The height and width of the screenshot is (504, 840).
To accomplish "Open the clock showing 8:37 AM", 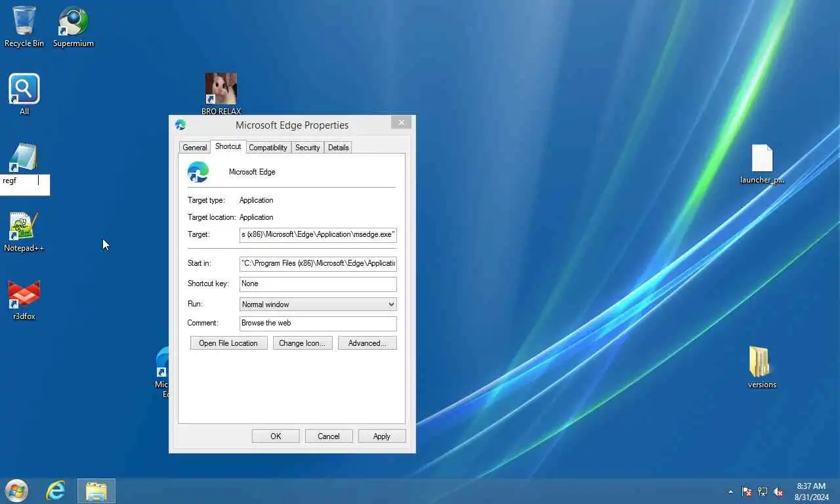I will click(x=811, y=492).
